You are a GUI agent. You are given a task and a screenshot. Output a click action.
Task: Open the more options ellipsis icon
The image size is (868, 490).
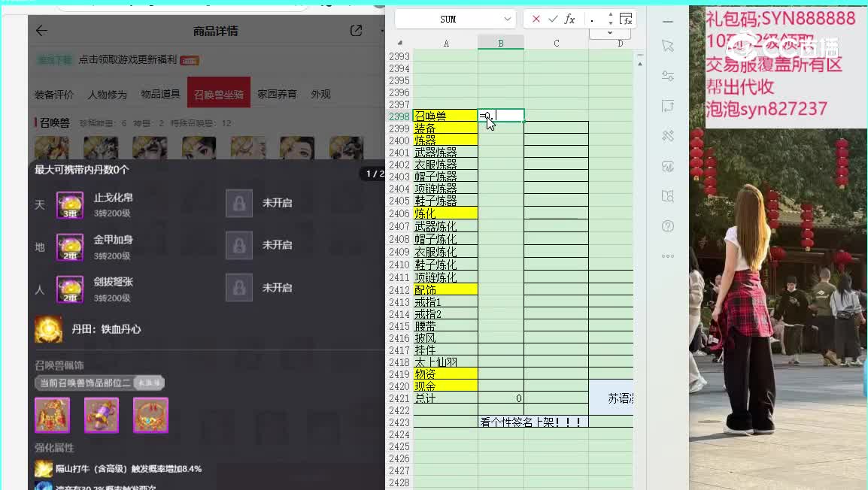click(668, 256)
